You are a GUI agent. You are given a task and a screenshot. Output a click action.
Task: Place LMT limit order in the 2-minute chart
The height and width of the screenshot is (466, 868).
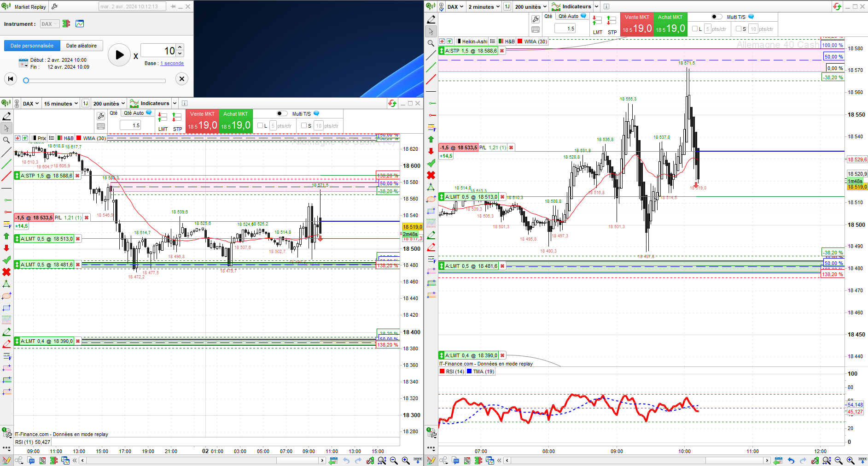(597, 25)
